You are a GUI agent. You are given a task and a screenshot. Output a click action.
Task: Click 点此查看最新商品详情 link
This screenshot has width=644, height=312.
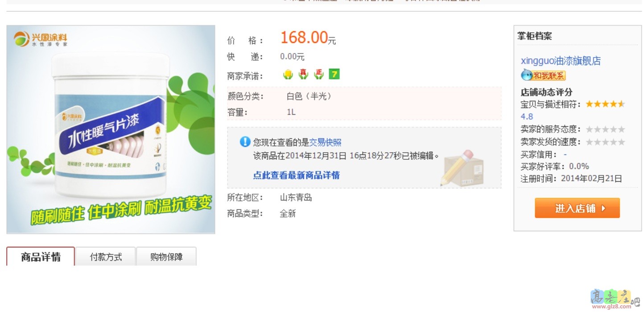point(297,175)
